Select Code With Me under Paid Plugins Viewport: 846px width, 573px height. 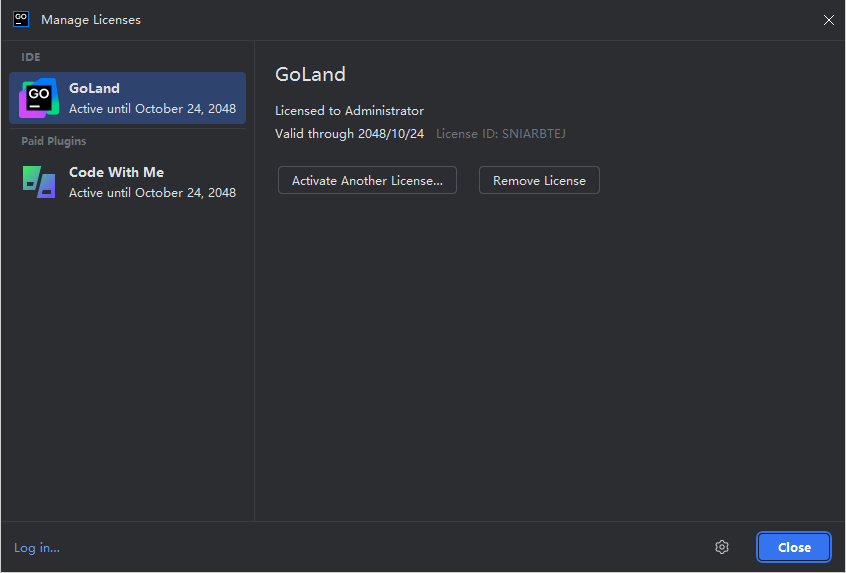127,182
